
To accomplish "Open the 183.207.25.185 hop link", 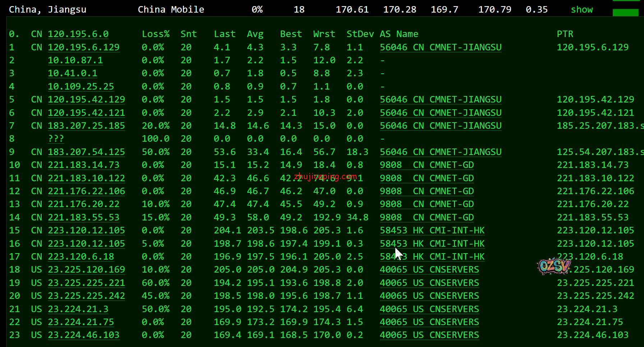I will click(x=86, y=126).
